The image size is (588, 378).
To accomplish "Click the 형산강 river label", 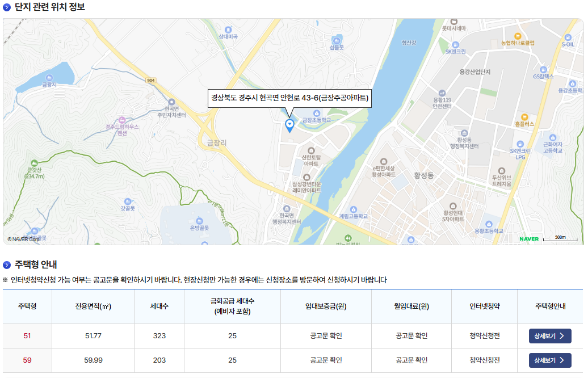I will tap(409, 43).
